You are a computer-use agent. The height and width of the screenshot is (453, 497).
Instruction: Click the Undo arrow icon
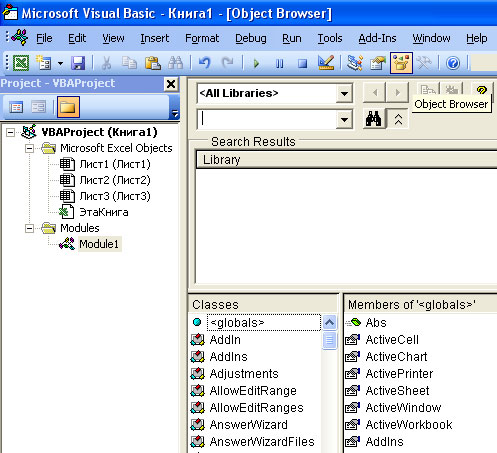pos(204,63)
